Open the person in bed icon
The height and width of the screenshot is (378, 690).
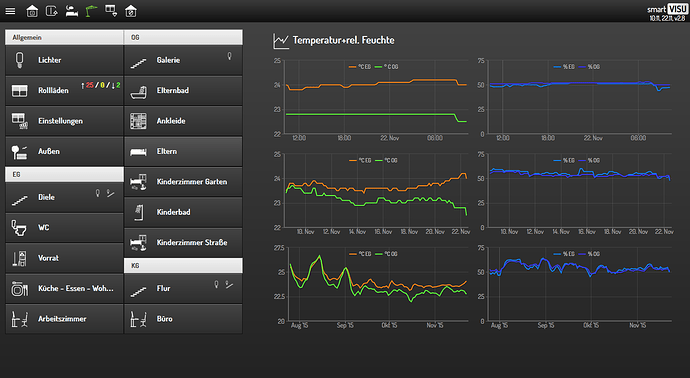(72, 11)
